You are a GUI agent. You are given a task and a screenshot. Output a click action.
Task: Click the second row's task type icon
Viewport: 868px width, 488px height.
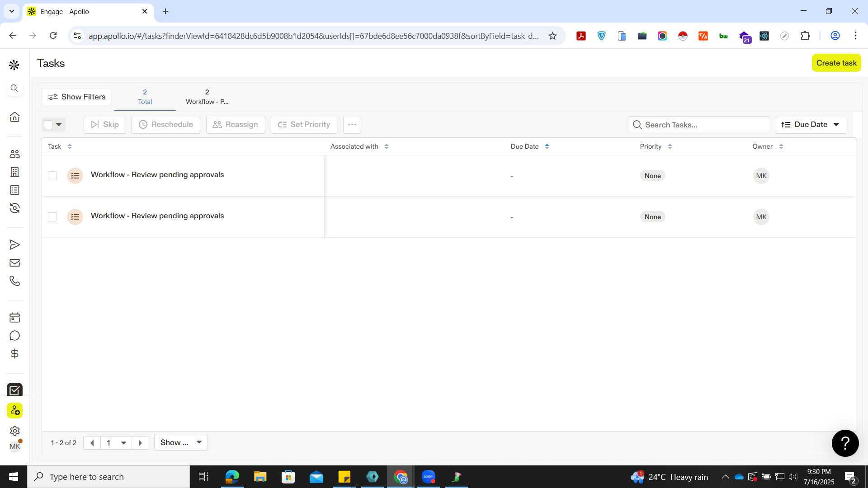tap(75, 217)
